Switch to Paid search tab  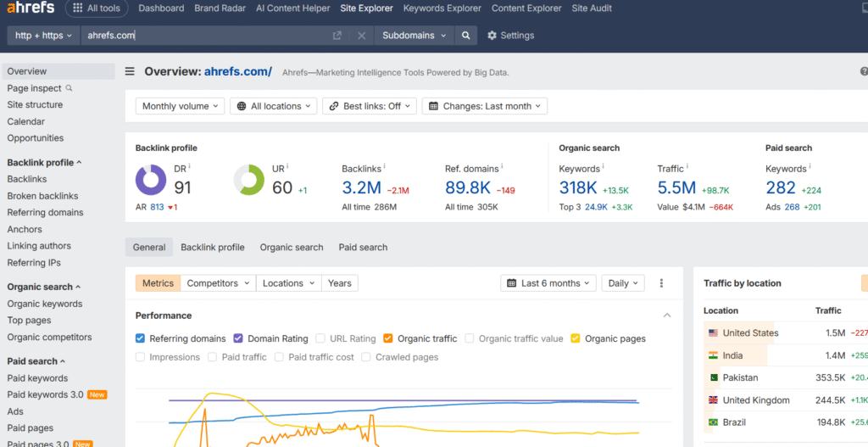click(363, 248)
